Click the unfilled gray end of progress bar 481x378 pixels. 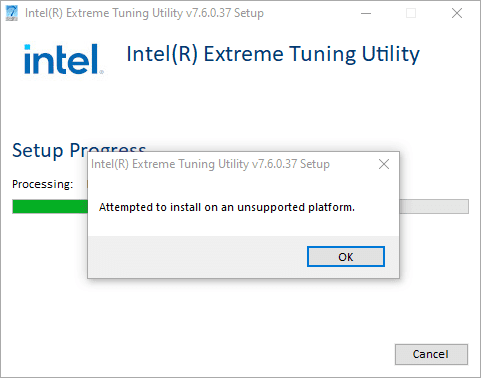[x=434, y=207]
